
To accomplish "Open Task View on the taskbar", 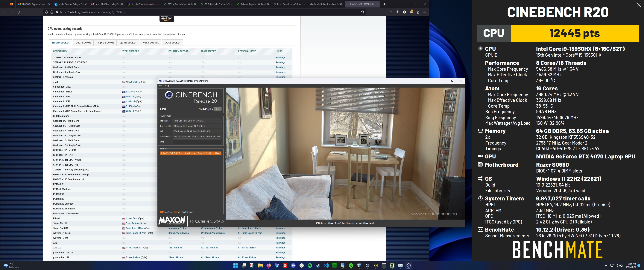I will point(244,265).
